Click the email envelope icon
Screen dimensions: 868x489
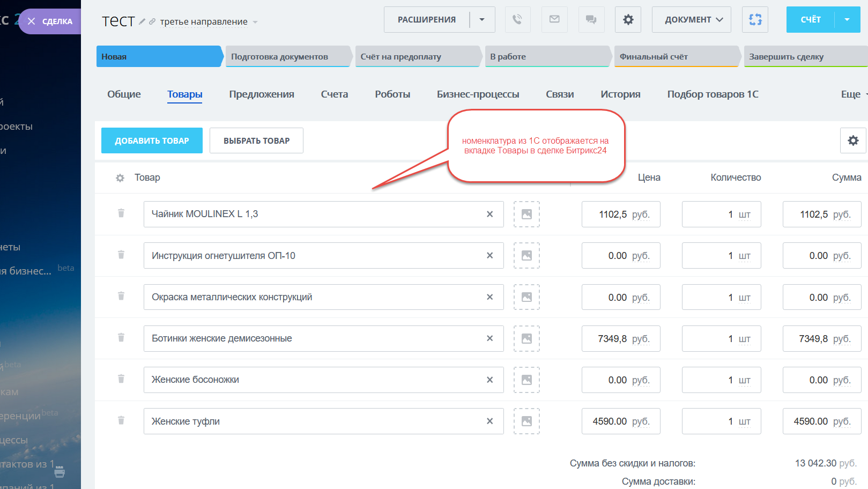[554, 20]
